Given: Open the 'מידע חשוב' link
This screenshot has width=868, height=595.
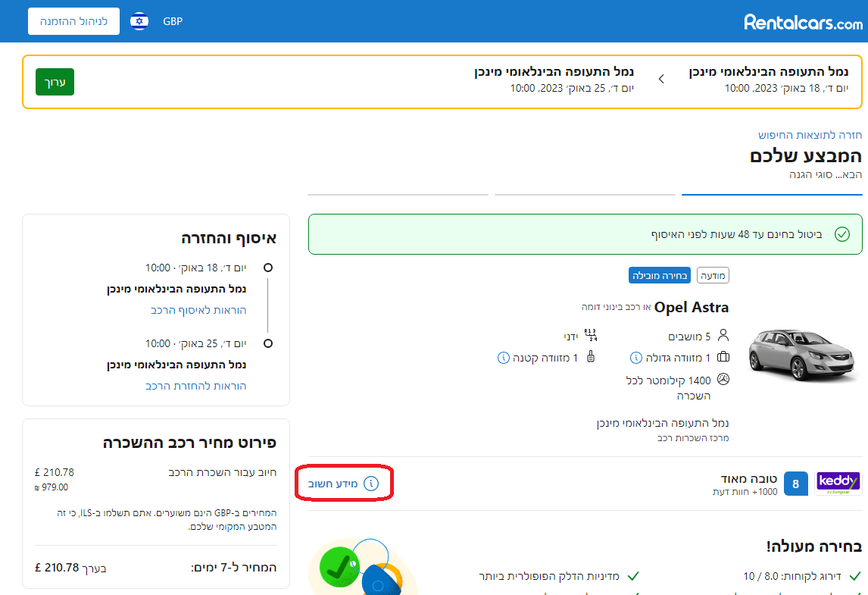Looking at the screenshot, I should click(333, 484).
